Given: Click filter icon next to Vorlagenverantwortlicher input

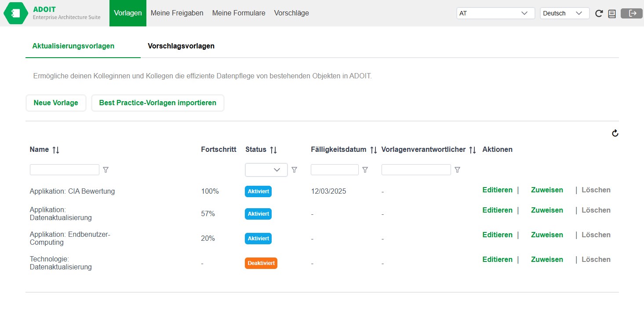Looking at the screenshot, I should pyautogui.click(x=457, y=170).
